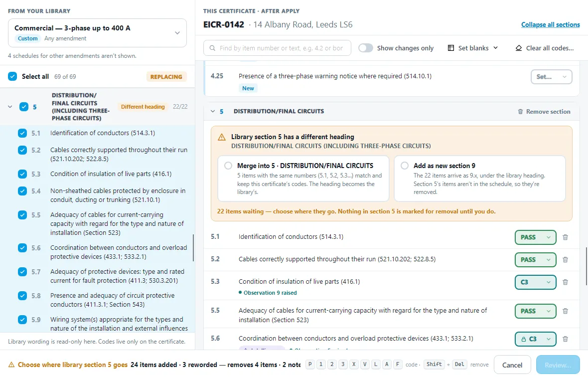This screenshot has width=588, height=379.
Task: Click the Review button
Action: (558, 365)
